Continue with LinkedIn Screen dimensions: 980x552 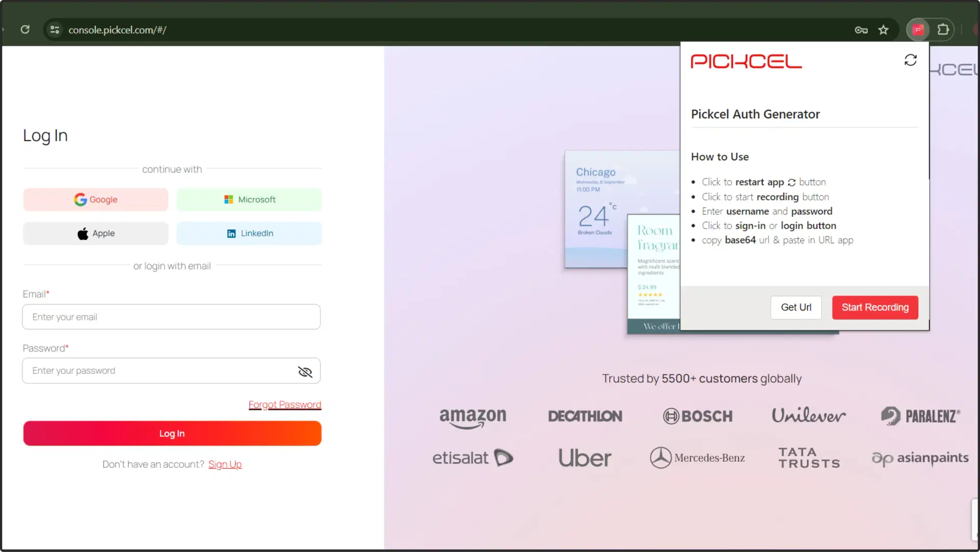click(249, 233)
